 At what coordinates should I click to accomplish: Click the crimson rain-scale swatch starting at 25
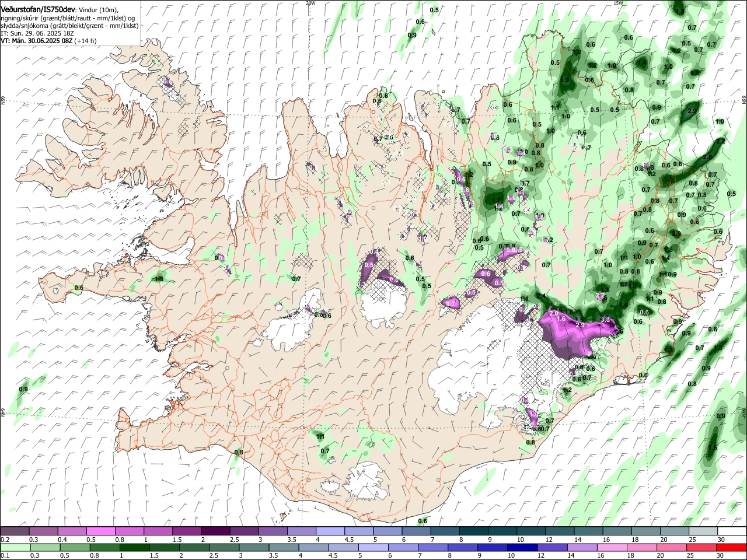tap(701, 547)
